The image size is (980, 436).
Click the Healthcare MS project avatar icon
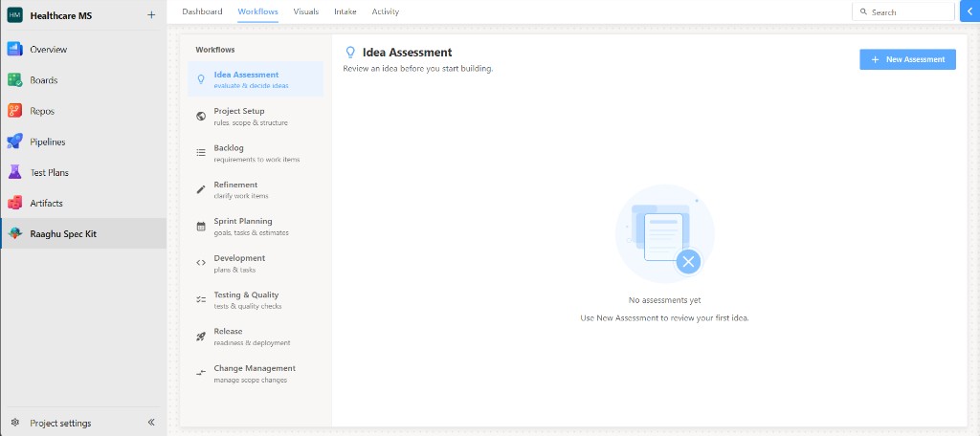coord(15,15)
